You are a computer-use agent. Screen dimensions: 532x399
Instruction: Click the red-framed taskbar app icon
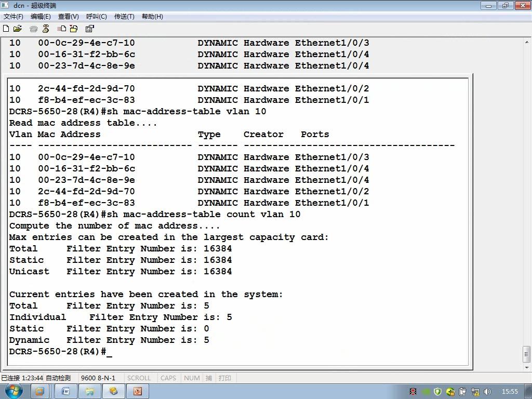point(137,392)
